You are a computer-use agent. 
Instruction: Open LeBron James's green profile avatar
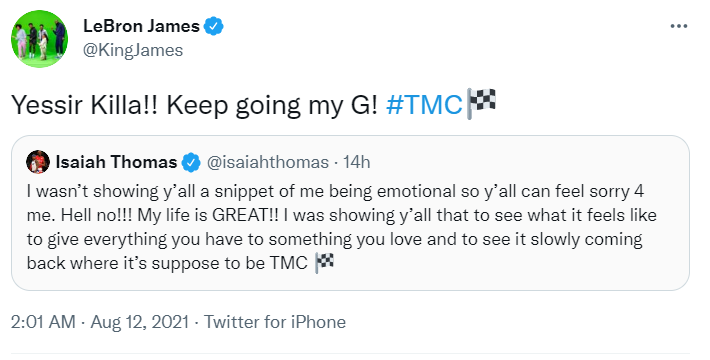(x=39, y=38)
